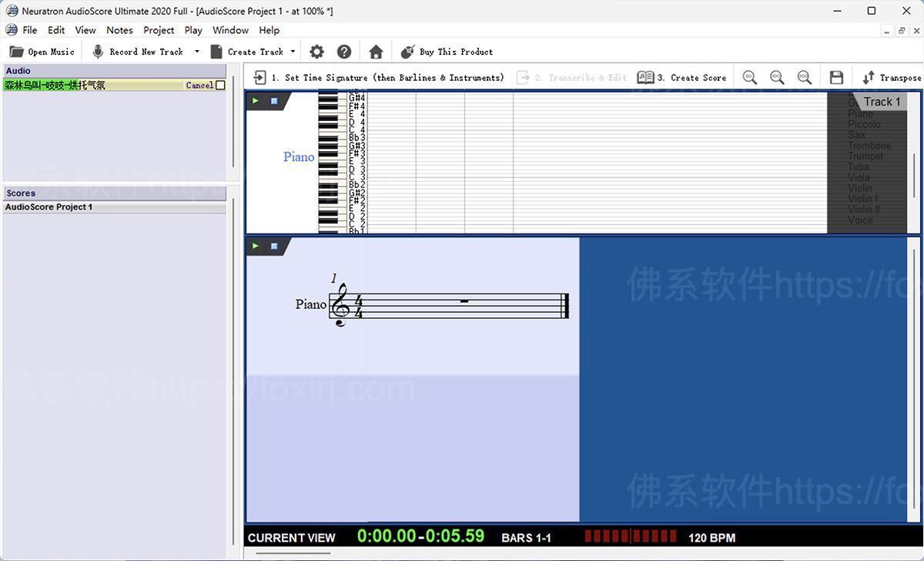Select Trumpet in the Track 1 instrument list
The image size is (924, 561).
point(865,156)
